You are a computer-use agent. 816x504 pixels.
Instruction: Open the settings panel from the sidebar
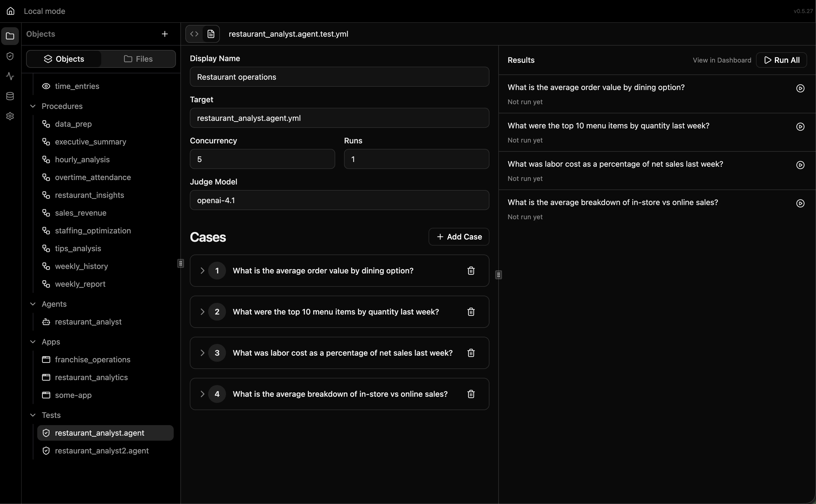click(x=10, y=116)
